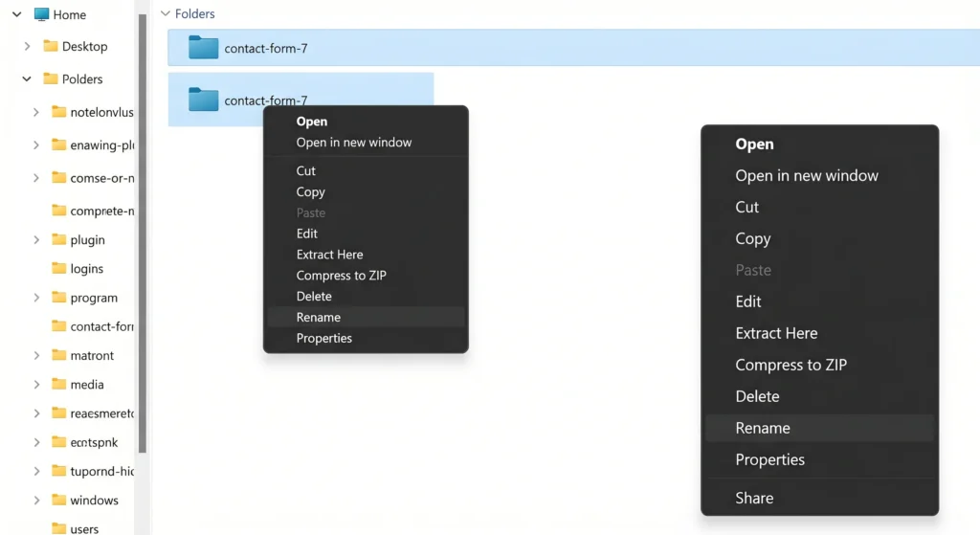Collapse the Polders tree node
The height and width of the screenshot is (535, 980).
[27, 78]
